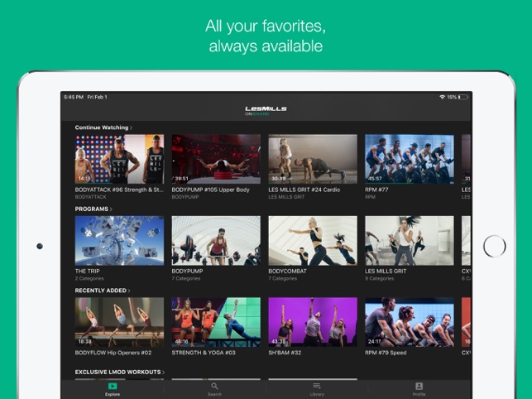The width and height of the screenshot is (532, 399).
Task: Select the Explore tab label
Action: pyautogui.click(x=113, y=394)
